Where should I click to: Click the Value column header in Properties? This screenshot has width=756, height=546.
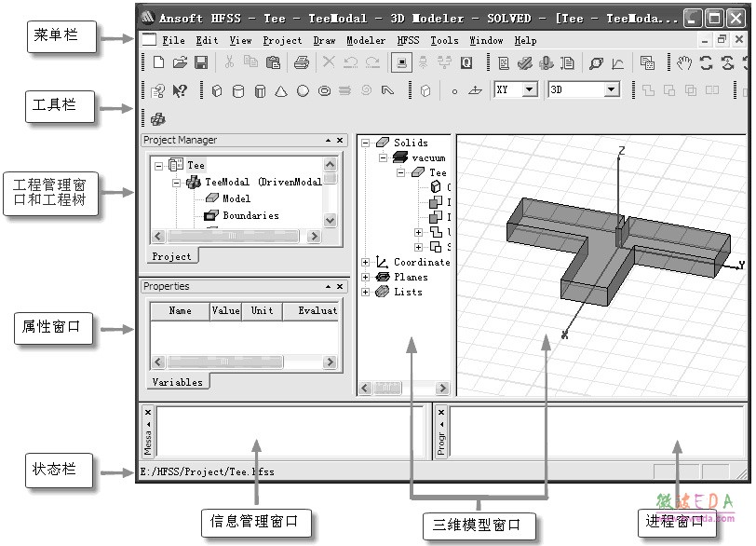[x=225, y=311]
